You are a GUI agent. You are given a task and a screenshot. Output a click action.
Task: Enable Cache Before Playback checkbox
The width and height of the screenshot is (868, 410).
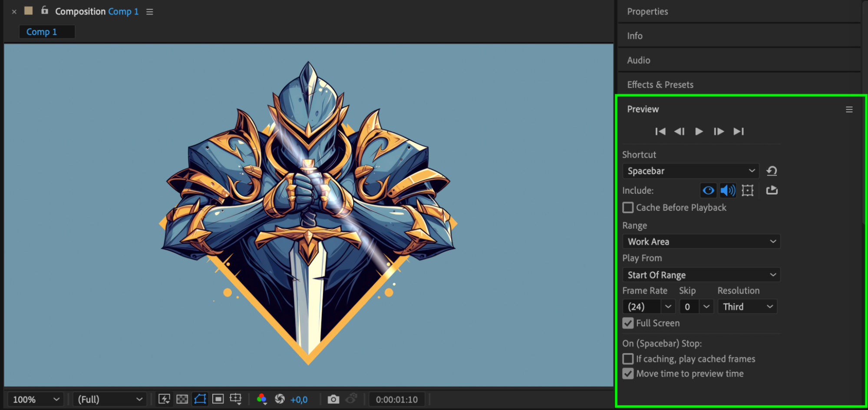(628, 208)
